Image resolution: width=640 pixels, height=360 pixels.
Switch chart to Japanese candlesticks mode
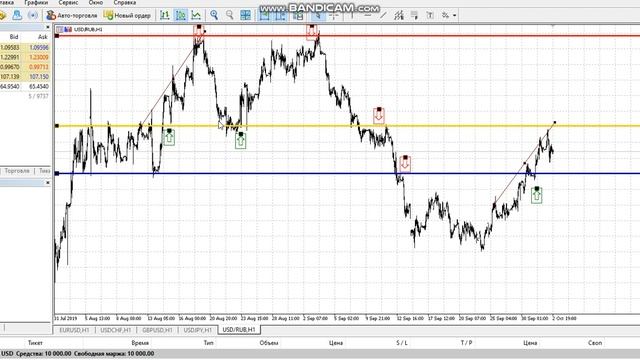[x=180, y=15]
